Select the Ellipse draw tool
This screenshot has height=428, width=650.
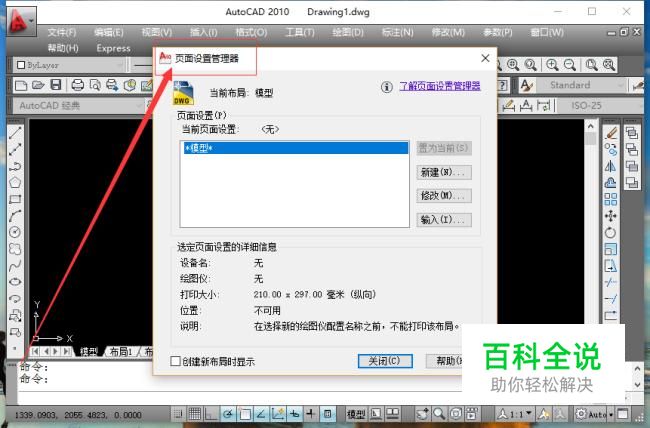15,282
